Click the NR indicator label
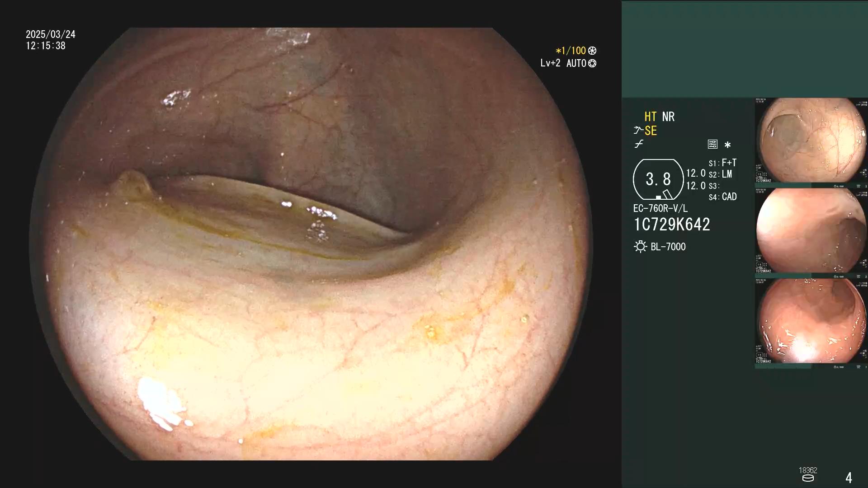Screen dimensions: 868x488 tap(668, 117)
